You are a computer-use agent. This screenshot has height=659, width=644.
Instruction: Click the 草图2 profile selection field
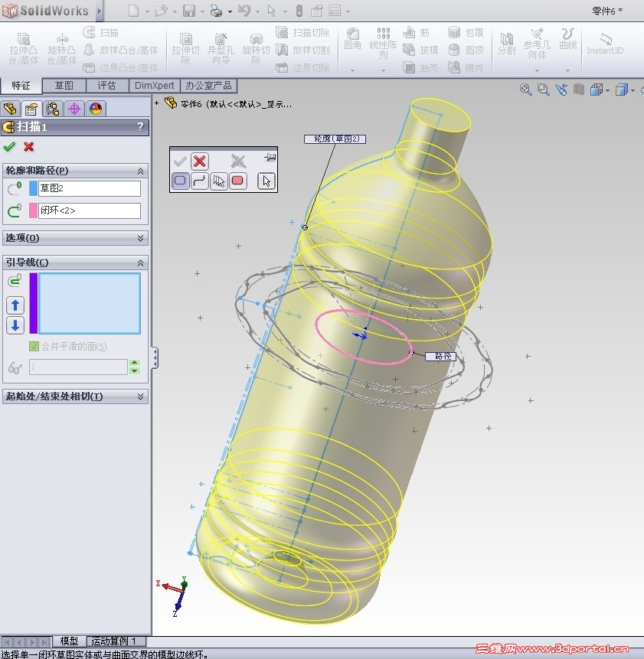90,188
